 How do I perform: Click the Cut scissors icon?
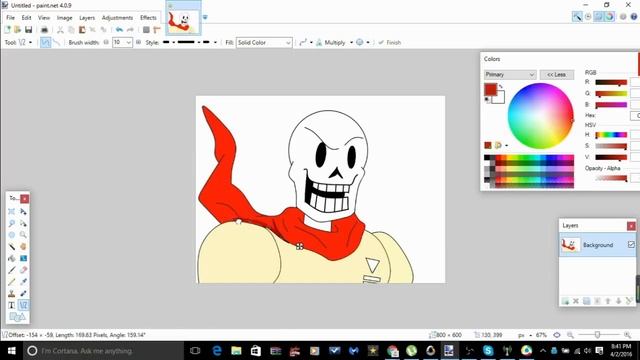[60, 29]
